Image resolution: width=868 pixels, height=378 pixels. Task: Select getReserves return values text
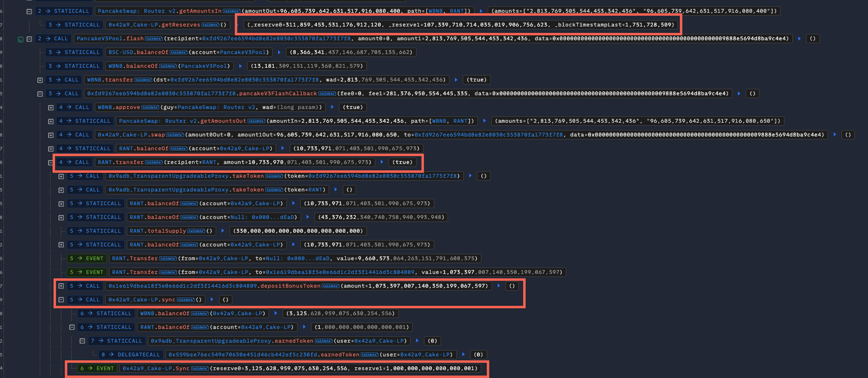(461, 25)
